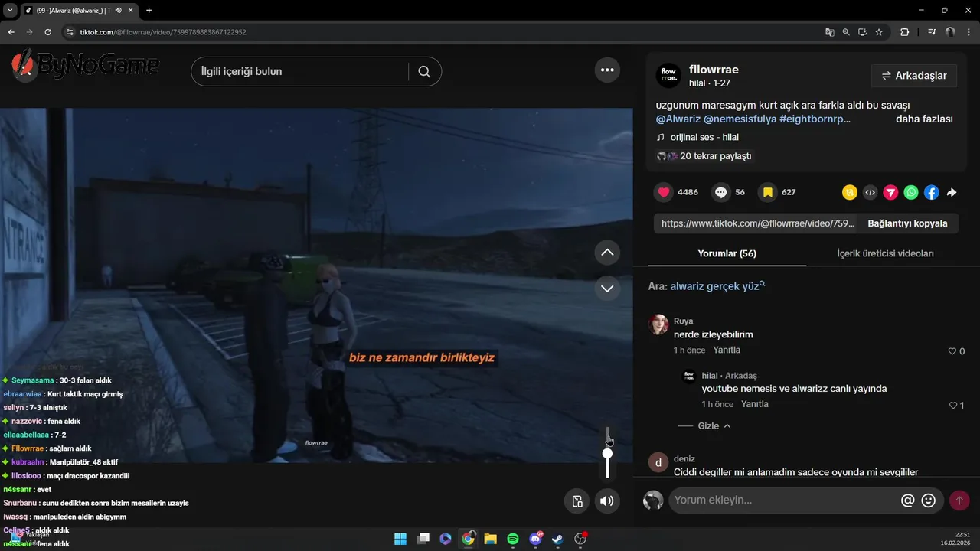Viewport: 980px width, 551px height.
Task: Mute the video with speaker icon
Action: point(607,501)
